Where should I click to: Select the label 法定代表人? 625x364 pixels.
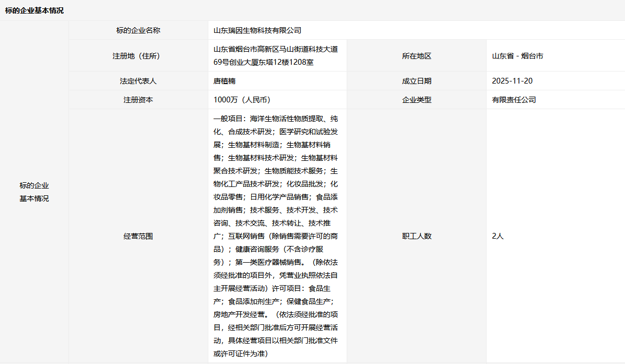pos(138,81)
